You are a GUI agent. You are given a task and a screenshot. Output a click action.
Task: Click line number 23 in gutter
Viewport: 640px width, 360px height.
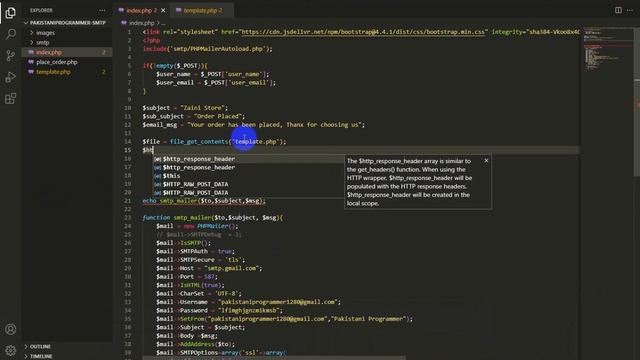[128, 218]
